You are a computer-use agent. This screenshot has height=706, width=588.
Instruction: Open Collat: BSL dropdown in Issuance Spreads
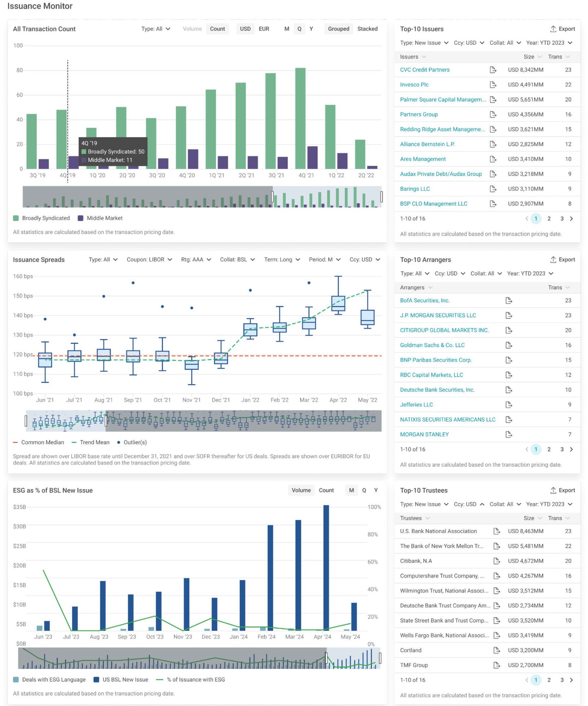(237, 259)
